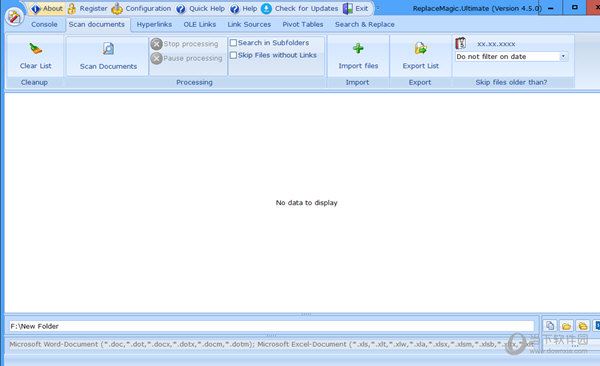Click the single open folder browse icon
This screenshot has height=366, width=600.
[x=566, y=326]
